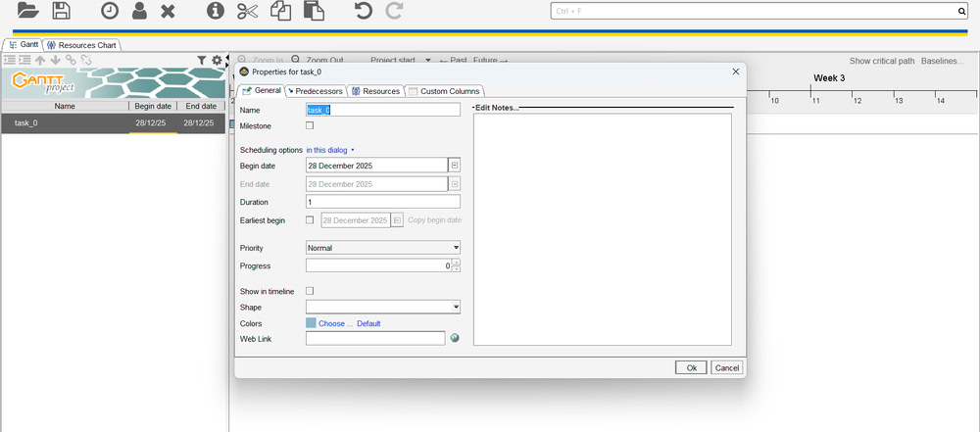Open web link with globe icon
The image size is (980, 432).
(x=455, y=338)
